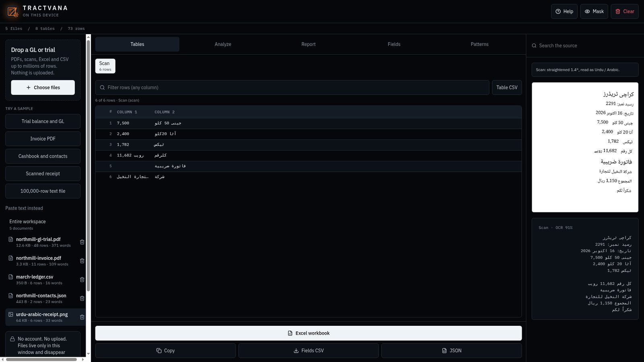Image resolution: width=644 pixels, height=362 pixels.
Task: Toggle the Mask eye button
Action: coord(594,11)
